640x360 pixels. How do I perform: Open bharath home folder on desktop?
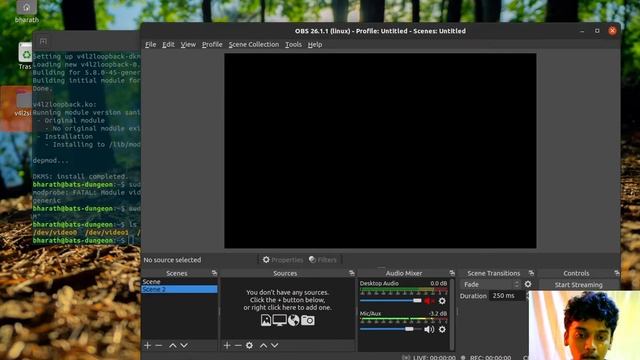(27, 11)
